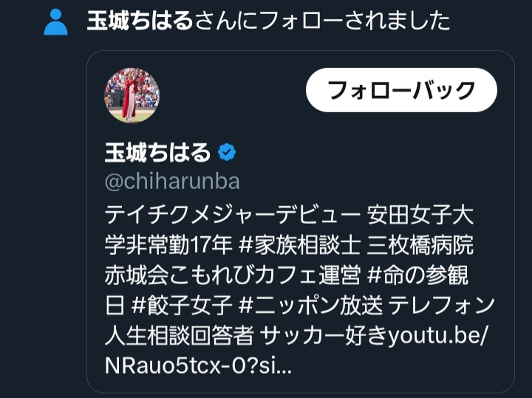The image size is (532, 398).
Task: Select the 三枚橋病院 text in bio
Action: pos(420,244)
